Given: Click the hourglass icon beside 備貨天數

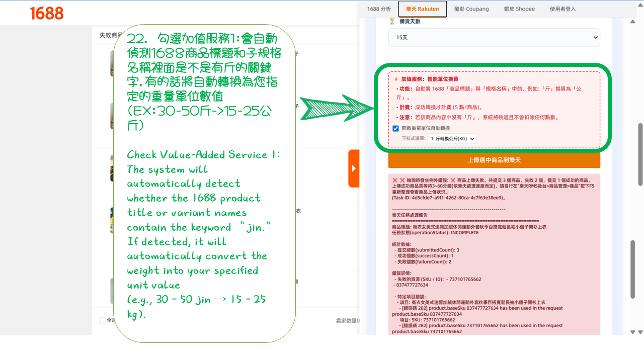Looking at the screenshot, I should coord(392,21).
